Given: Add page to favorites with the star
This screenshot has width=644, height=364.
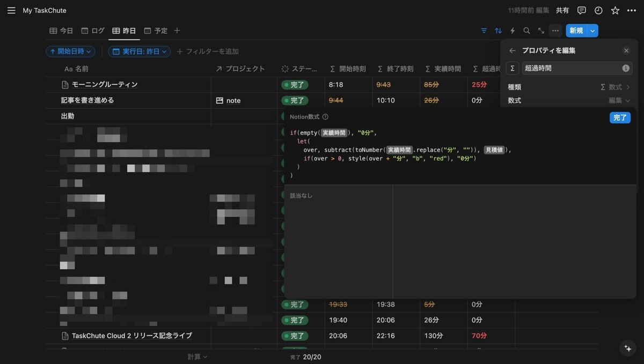Looking at the screenshot, I should click(x=615, y=10).
